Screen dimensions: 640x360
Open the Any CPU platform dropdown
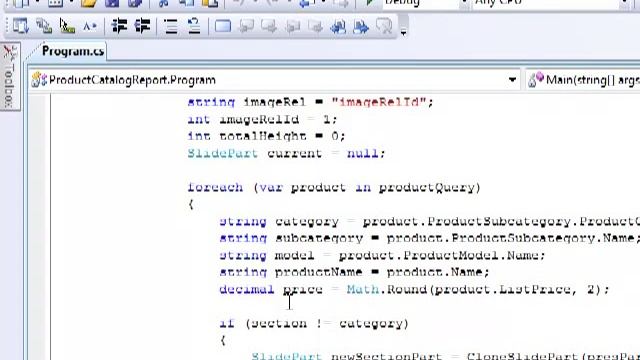(x=624, y=2)
